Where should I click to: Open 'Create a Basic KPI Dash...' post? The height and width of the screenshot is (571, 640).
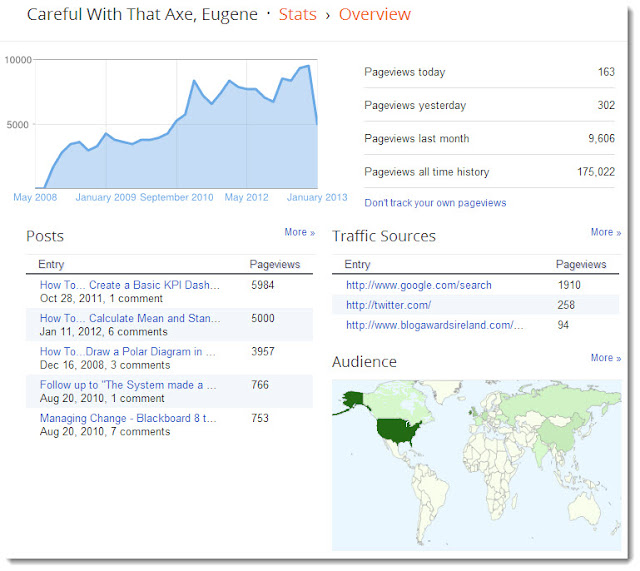130,285
